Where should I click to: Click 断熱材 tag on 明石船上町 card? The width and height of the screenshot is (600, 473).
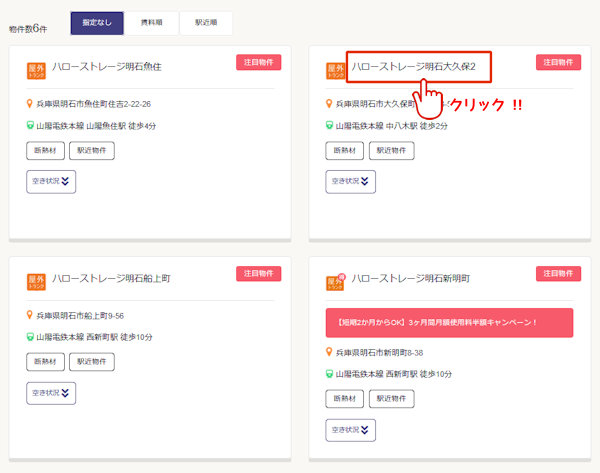click(46, 362)
